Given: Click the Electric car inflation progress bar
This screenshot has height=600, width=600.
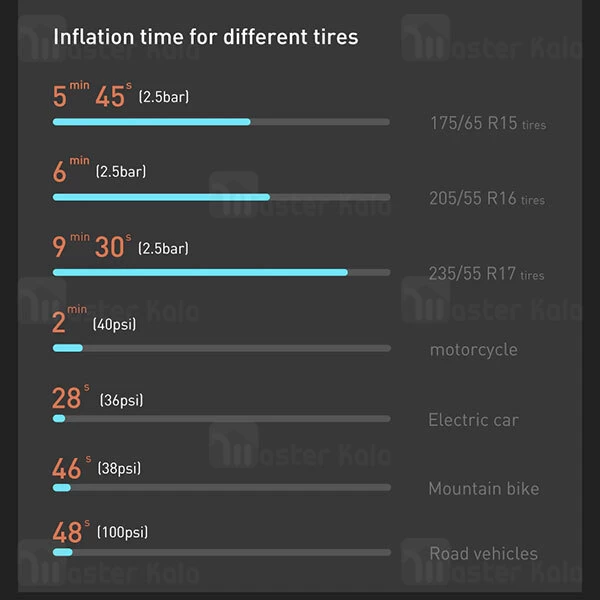Looking at the screenshot, I should [221, 419].
